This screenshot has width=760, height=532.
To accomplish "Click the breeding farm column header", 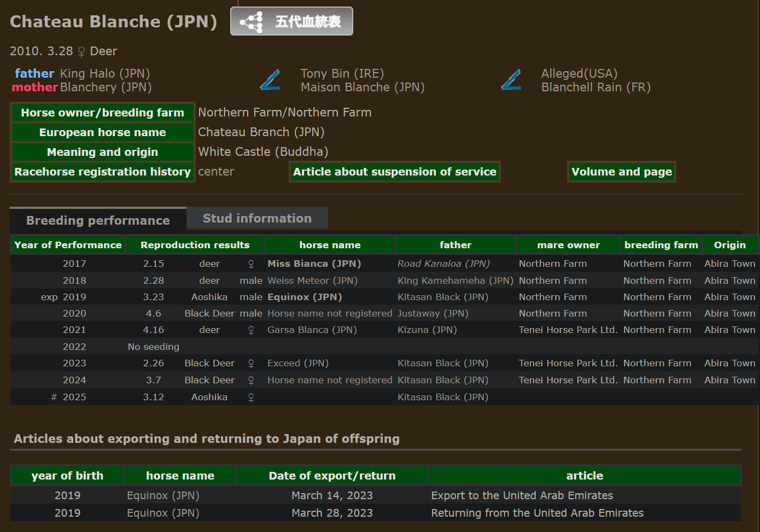I will [x=662, y=245].
